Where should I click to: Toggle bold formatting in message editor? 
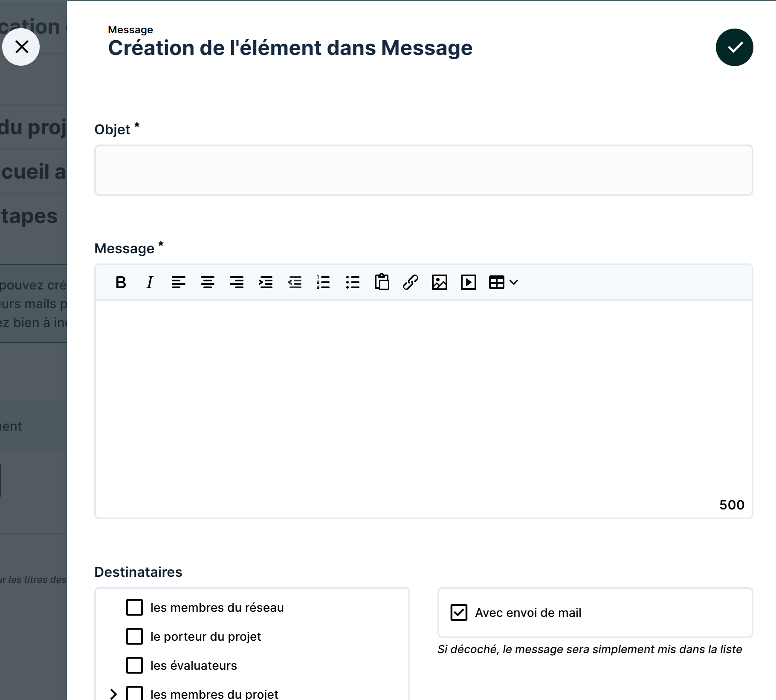[x=121, y=282]
